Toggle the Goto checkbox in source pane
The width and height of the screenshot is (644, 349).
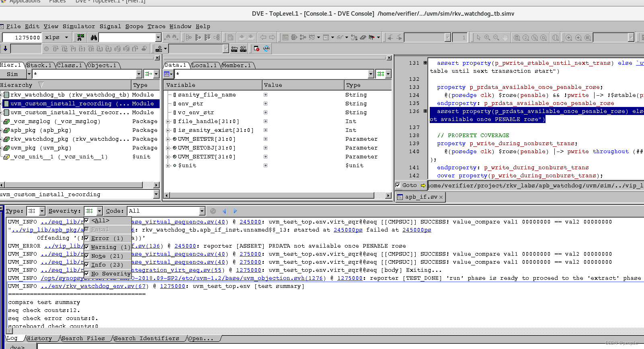[398, 185]
